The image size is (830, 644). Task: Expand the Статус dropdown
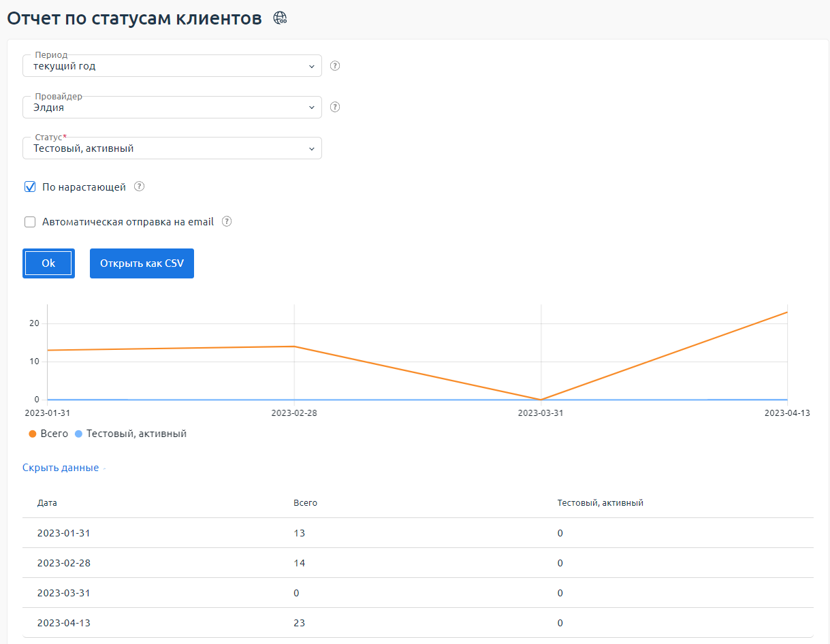click(x=172, y=148)
